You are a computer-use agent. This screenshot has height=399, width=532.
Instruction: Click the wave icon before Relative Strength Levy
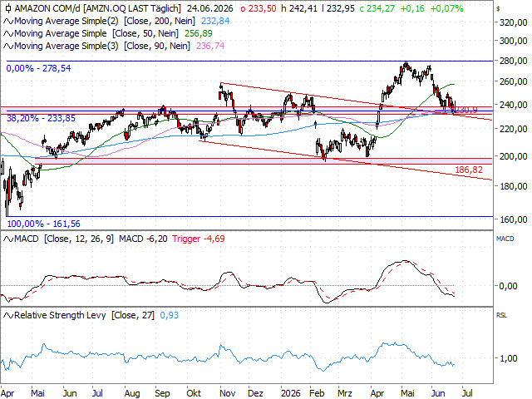click(8, 316)
